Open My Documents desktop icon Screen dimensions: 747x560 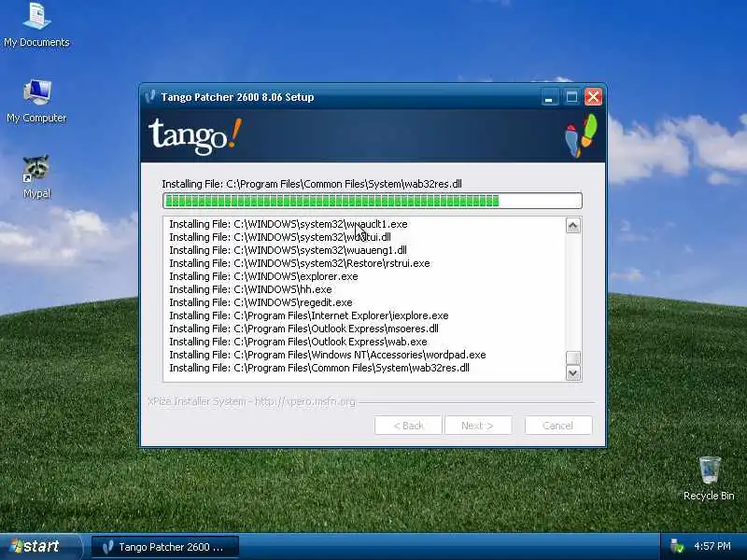(36, 24)
